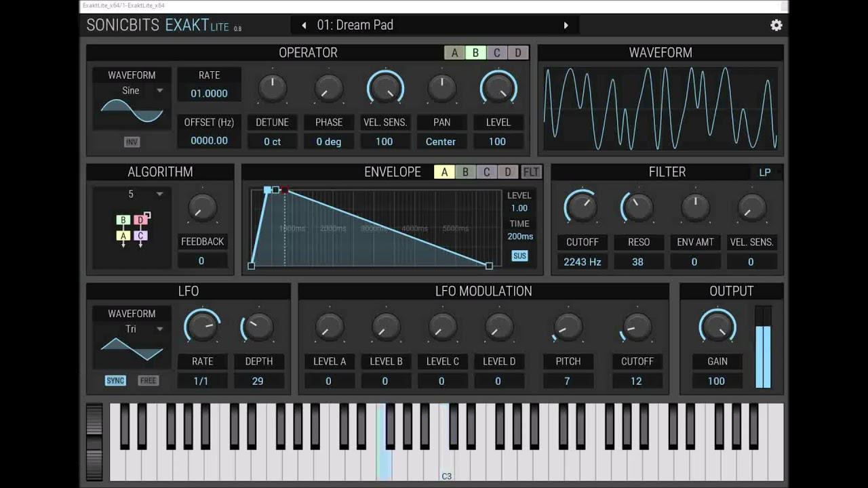Image resolution: width=868 pixels, height=488 pixels.
Task: Select operator tab D
Action: [x=518, y=53]
